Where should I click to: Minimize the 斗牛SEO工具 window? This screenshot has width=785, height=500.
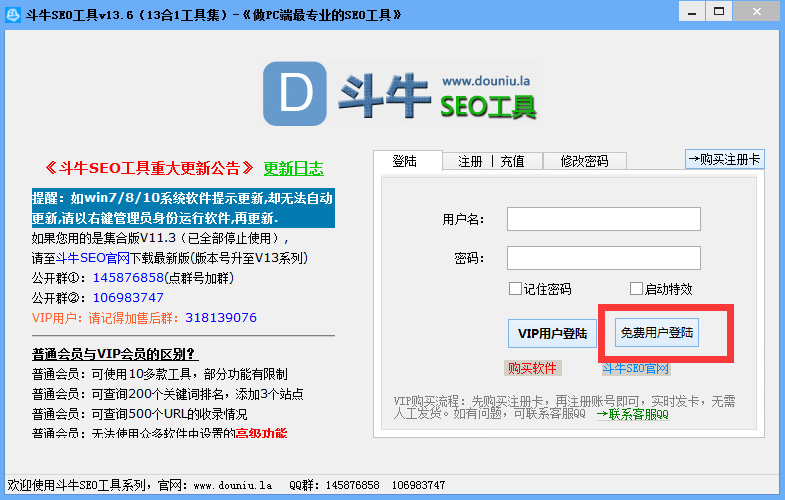(x=692, y=12)
